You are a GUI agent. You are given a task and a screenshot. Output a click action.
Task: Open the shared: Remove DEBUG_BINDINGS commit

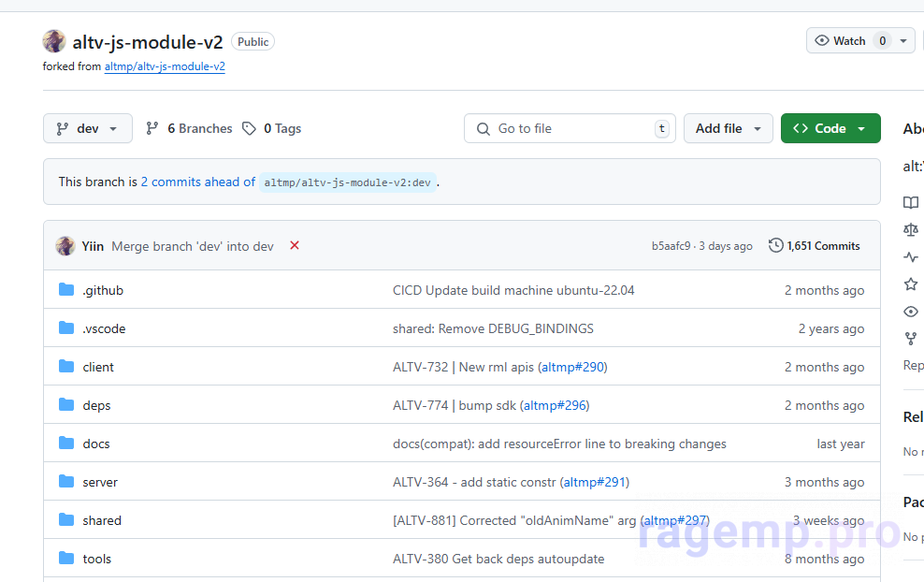(x=493, y=328)
